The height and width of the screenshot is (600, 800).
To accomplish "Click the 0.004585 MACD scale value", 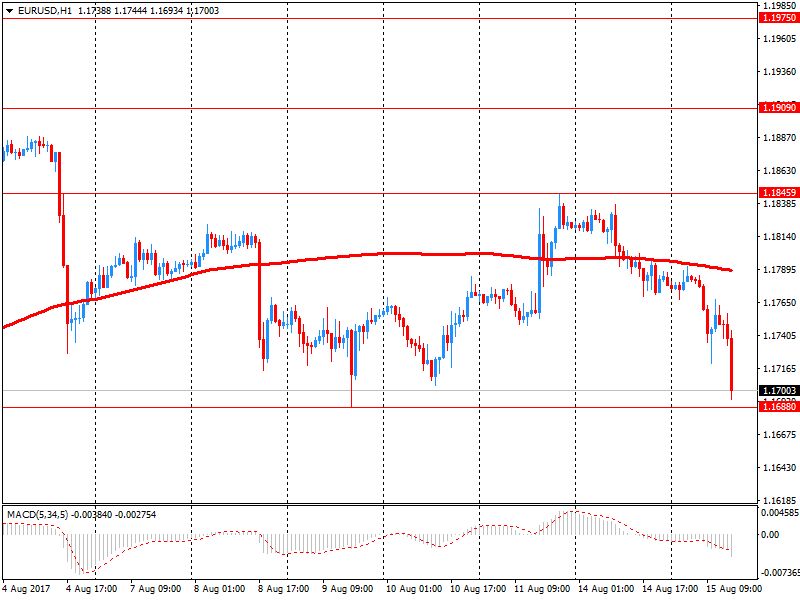I will (780, 513).
